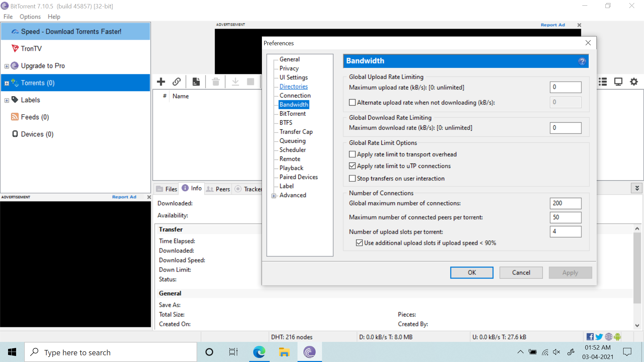
Task: Click the Remote monitor icon in toolbar
Action: [x=618, y=81]
